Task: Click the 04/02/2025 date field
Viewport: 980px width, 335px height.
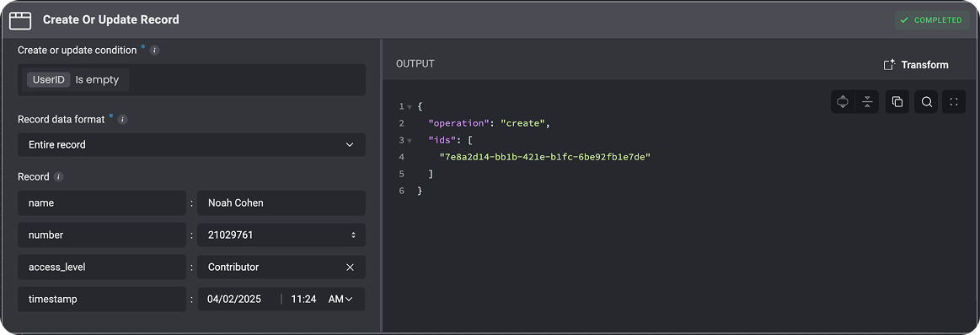Action: tap(234, 300)
